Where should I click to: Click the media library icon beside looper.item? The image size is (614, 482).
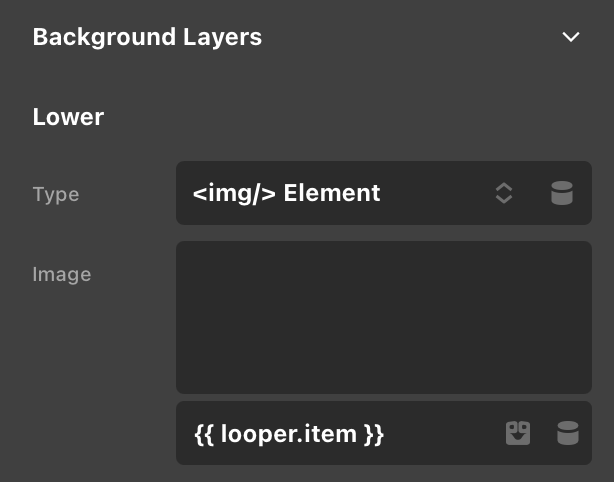pyautogui.click(x=517, y=434)
